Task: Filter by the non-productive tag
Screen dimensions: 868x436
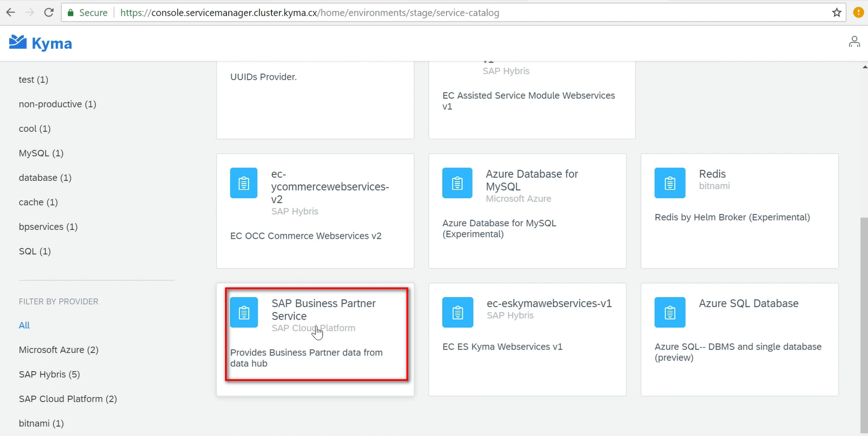Action: 57,104
